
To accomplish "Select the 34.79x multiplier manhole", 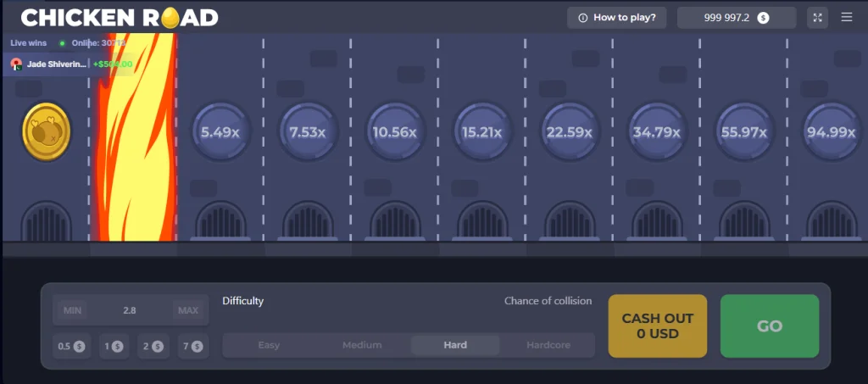I will click(x=657, y=131).
